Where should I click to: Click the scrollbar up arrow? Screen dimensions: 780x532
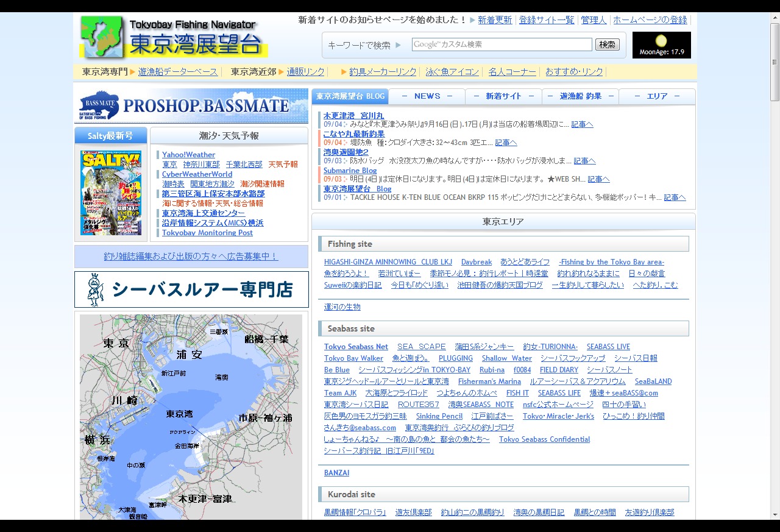pos(775,28)
